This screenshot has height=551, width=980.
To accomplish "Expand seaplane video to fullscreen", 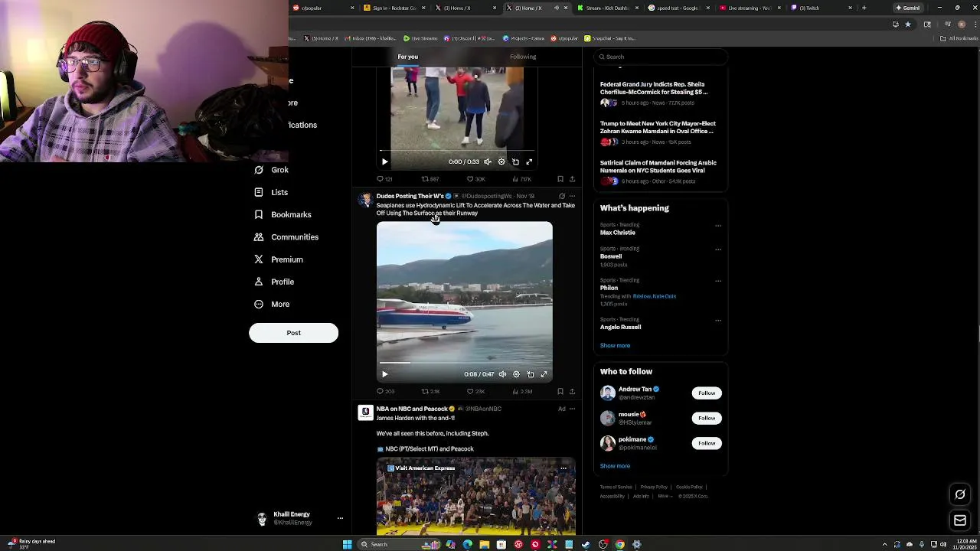I will tap(544, 374).
